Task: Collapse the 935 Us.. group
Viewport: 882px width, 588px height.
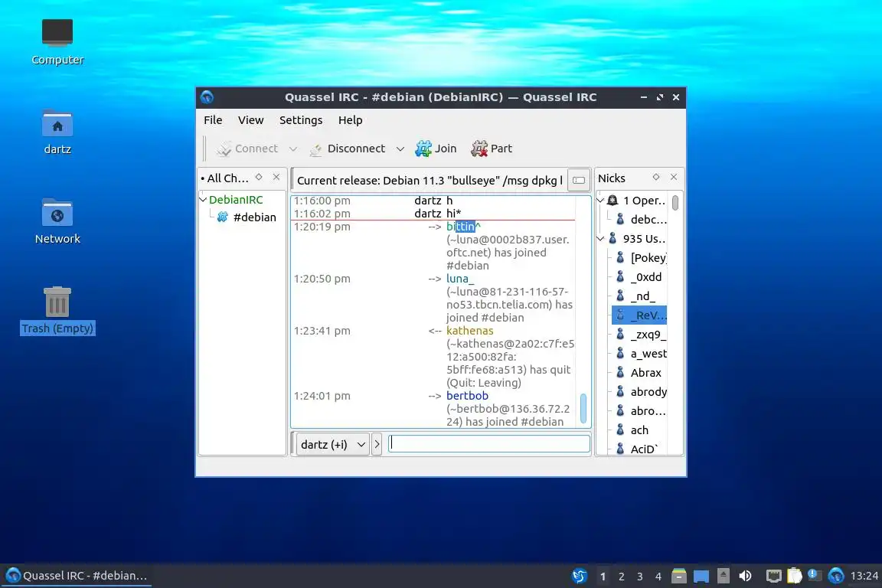Action: tap(601, 239)
